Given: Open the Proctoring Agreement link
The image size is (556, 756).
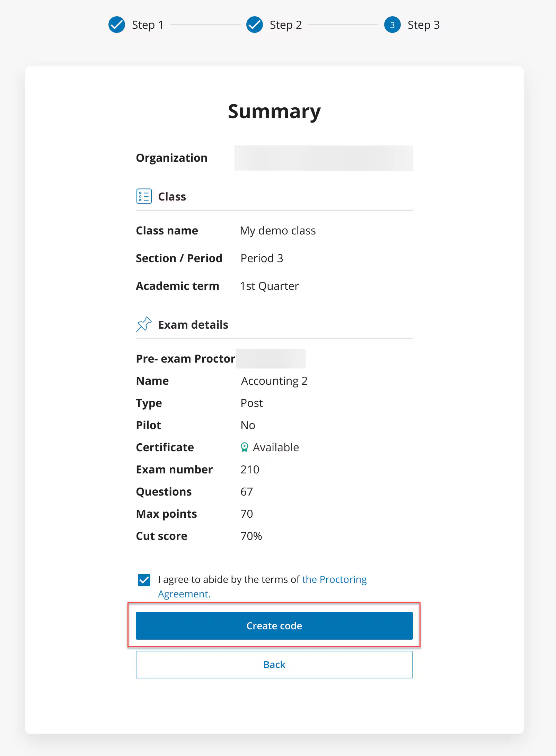Looking at the screenshot, I should click(334, 579).
